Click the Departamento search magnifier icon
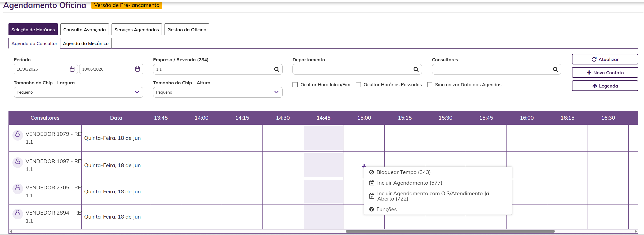The image size is (644, 235). point(416,69)
